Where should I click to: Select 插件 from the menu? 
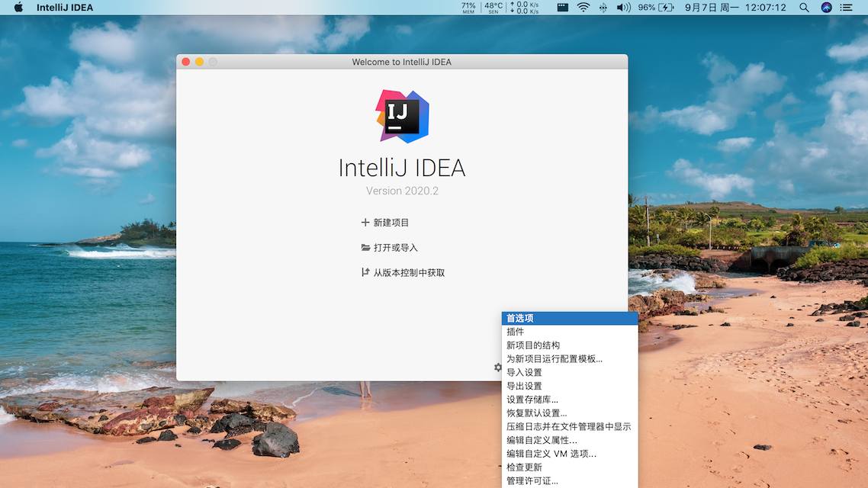click(570, 332)
